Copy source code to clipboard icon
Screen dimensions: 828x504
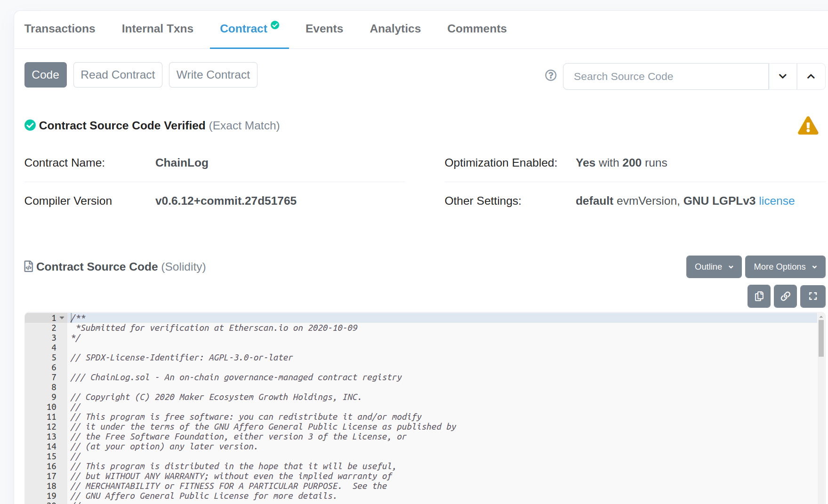point(759,296)
